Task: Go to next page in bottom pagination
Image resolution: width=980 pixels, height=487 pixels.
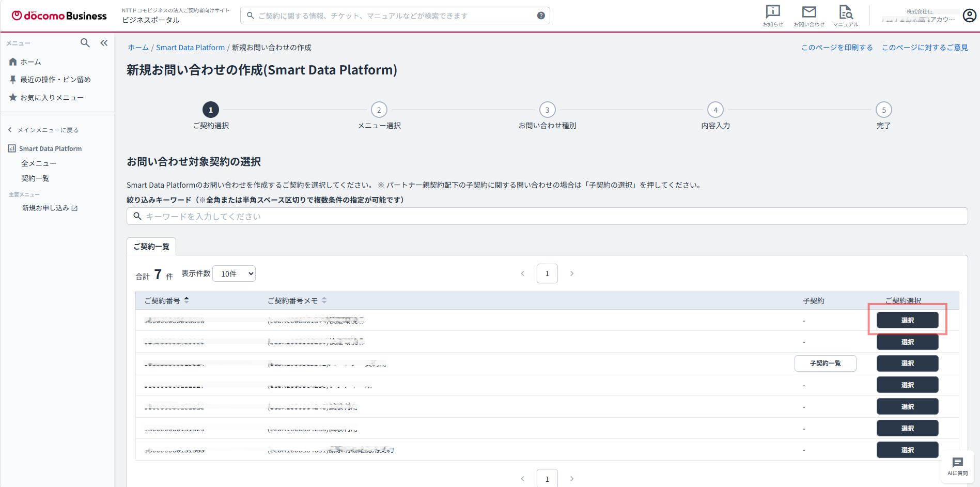Action: coord(572,479)
